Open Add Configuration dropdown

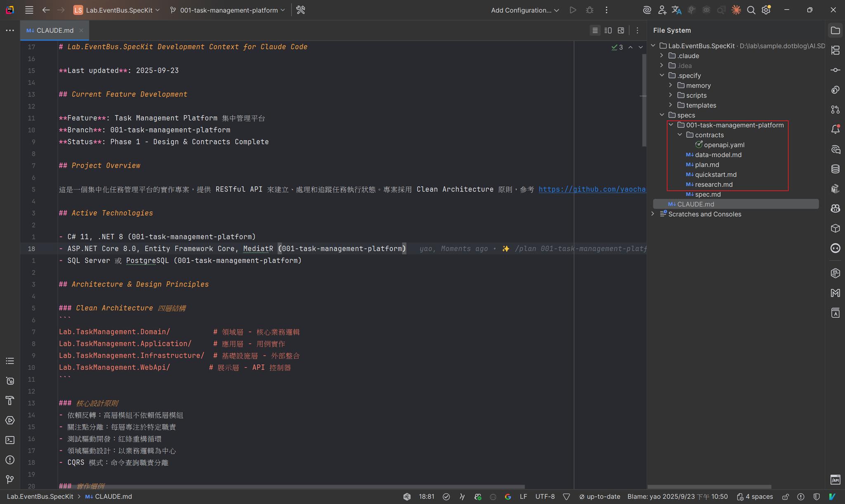click(525, 10)
